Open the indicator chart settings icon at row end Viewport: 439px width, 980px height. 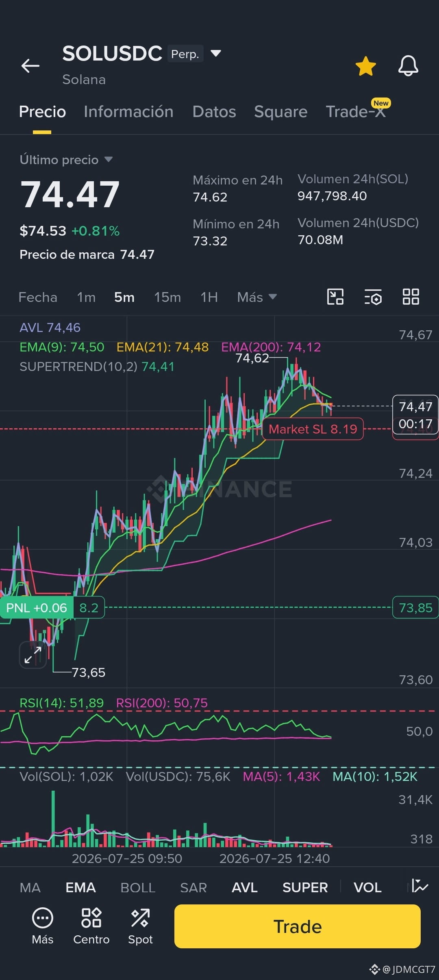tap(419, 886)
